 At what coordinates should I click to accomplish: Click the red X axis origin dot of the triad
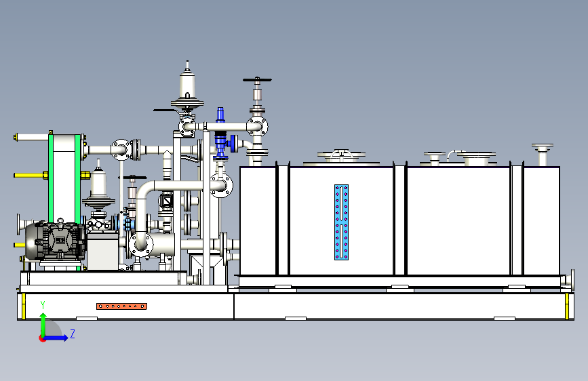pyautogui.click(x=42, y=338)
